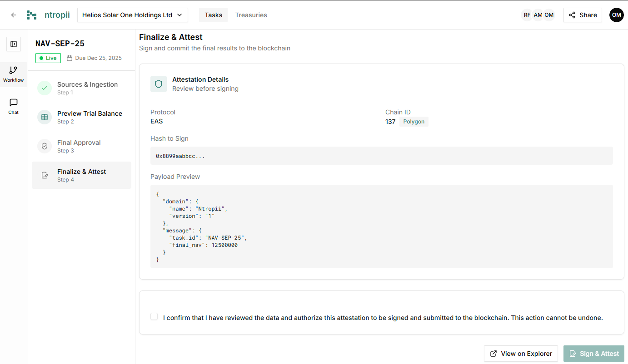Open the Helios Solar One Holdings Ltd dropdown
Image resolution: width=628 pixels, height=364 pixels.
click(132, 15)
